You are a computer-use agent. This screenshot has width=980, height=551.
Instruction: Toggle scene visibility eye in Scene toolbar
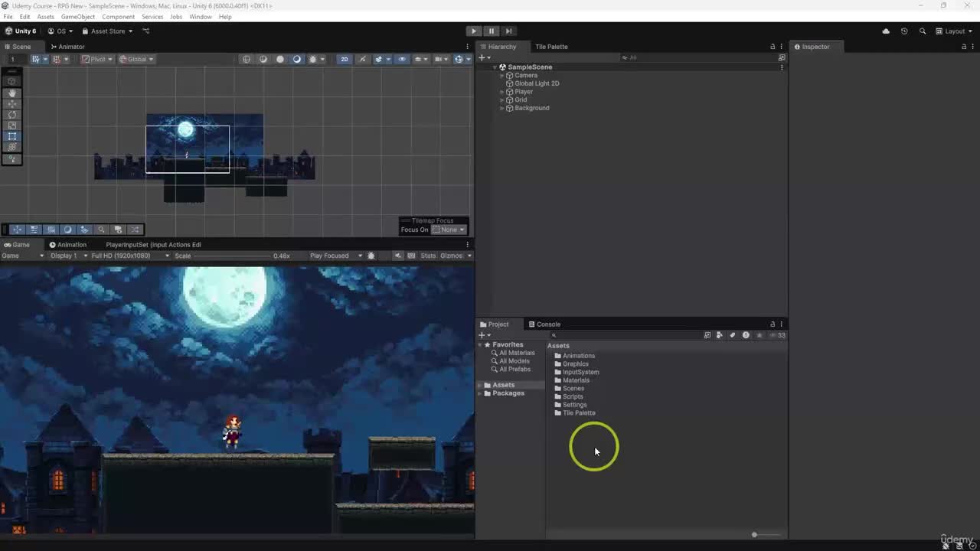pos(402,59)
